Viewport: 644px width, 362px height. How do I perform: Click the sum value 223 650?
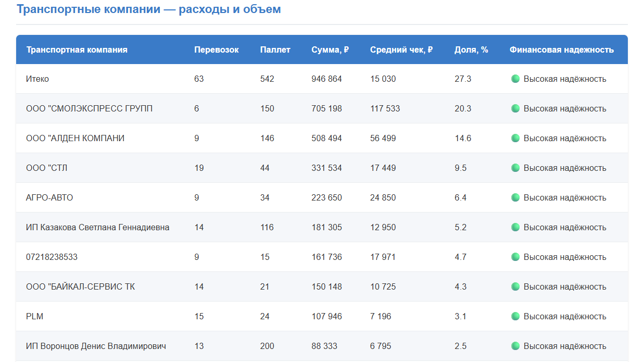(x=327, y=197)
